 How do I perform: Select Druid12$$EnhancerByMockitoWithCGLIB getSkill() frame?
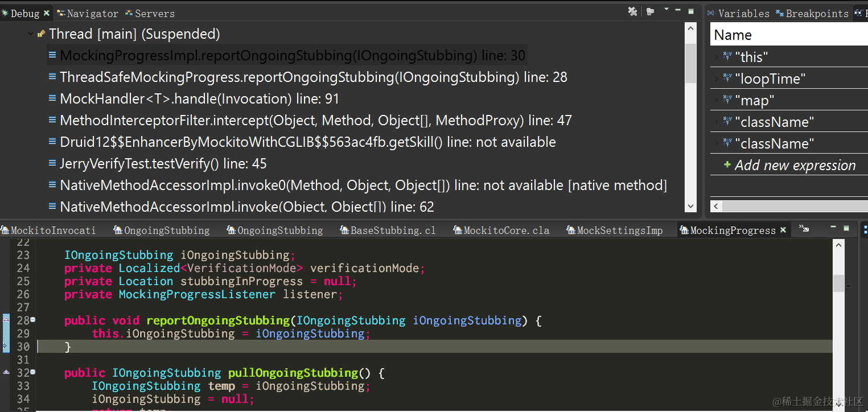point(308,142)
